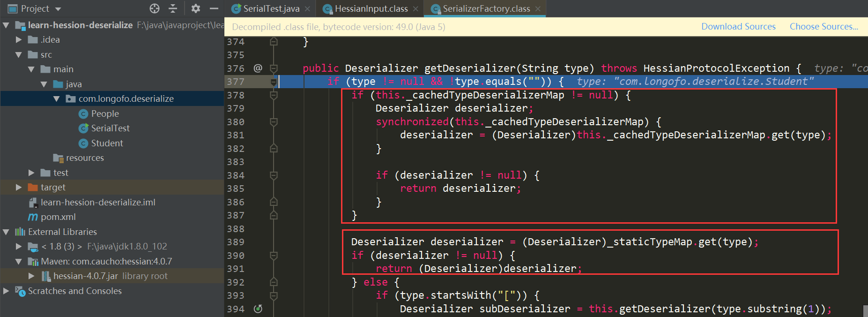Click the Student class icon

(x=83, y=143)
